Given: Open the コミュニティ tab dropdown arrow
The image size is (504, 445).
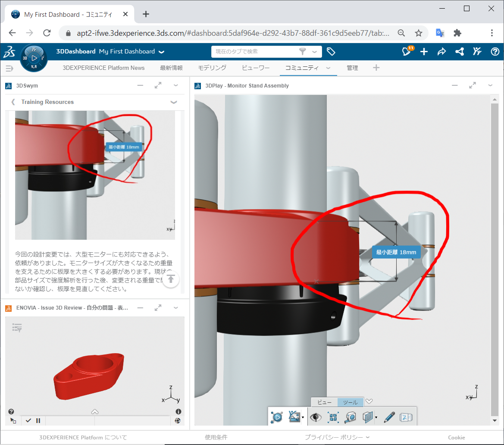Looking at the screenshot, I should [328, 68].
